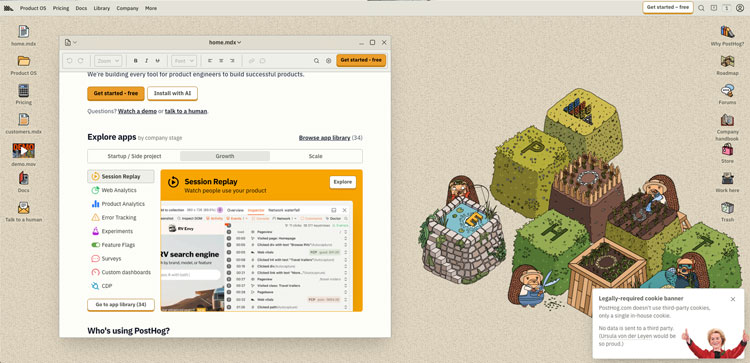The image size is (750, 363).
Task: Click the insert link icon in toolbar
Action: coord(251,61)
